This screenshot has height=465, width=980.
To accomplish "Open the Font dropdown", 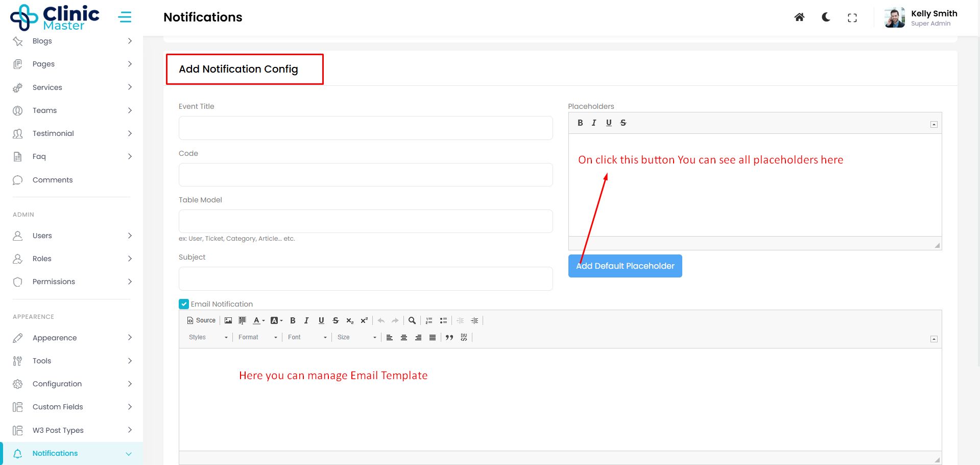I will pyautogui.click(x=307, y=337).
